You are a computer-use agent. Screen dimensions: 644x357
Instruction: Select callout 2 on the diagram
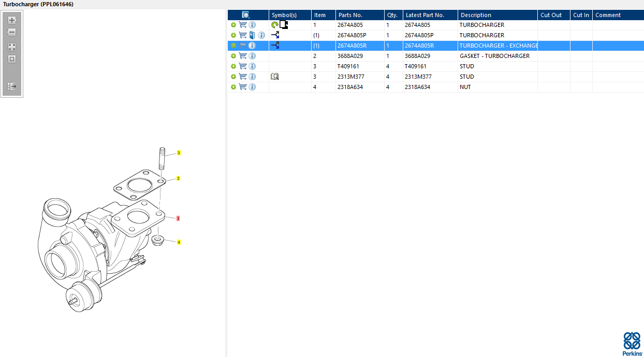click(x=178, y=178)
